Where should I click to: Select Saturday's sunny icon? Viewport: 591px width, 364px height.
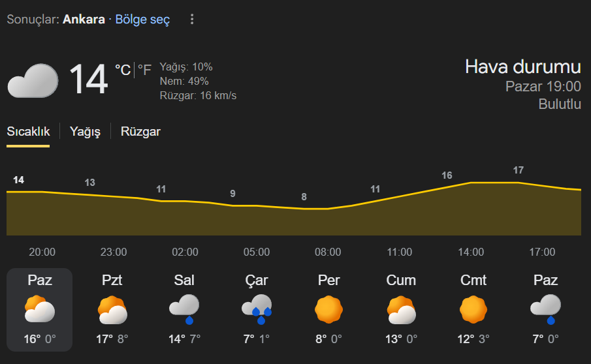[473, 310]
